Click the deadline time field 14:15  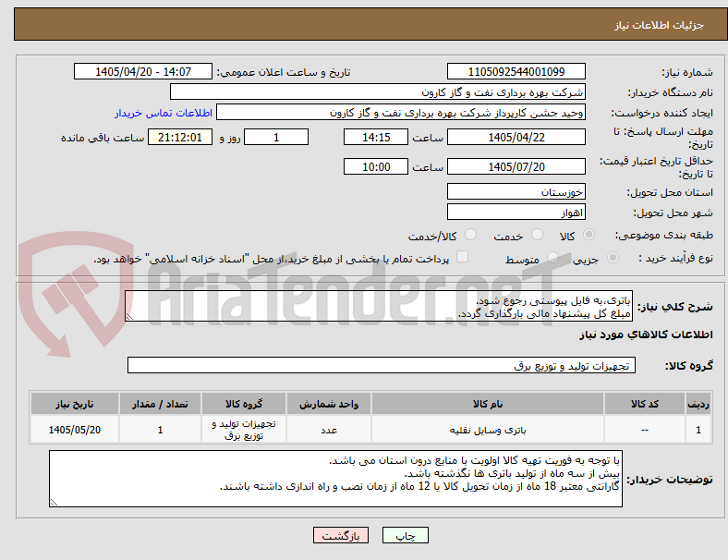pos(376,137)
